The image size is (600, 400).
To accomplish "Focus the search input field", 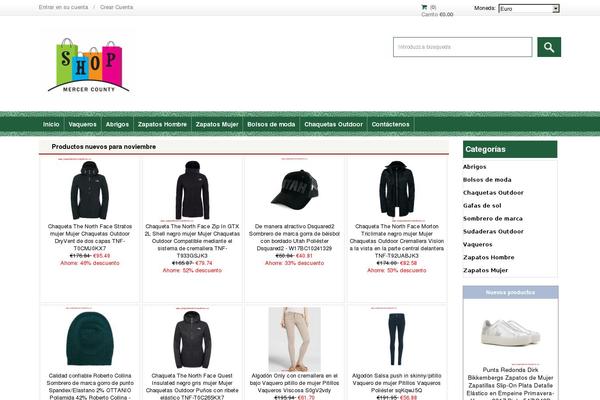I will click(x=462, y=47).
